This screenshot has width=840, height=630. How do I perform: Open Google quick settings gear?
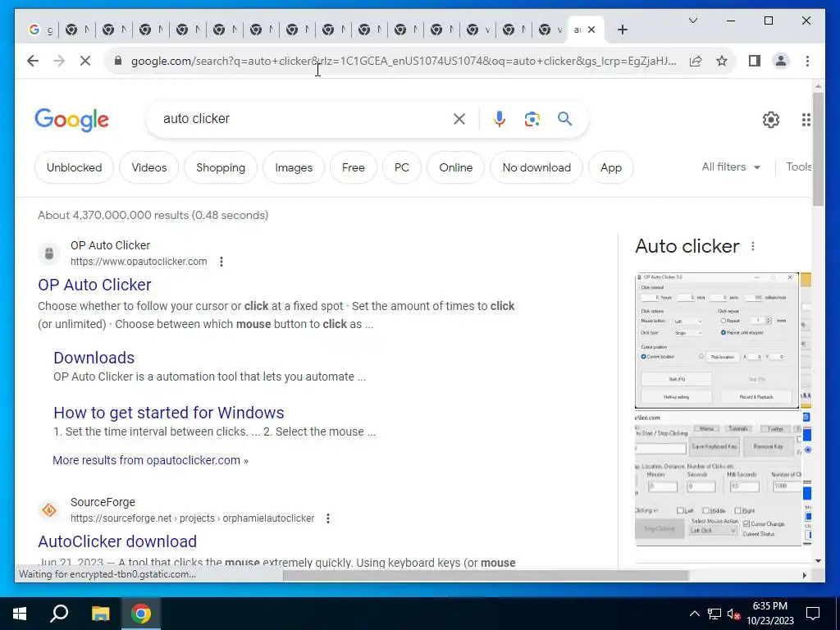[770, 120]
